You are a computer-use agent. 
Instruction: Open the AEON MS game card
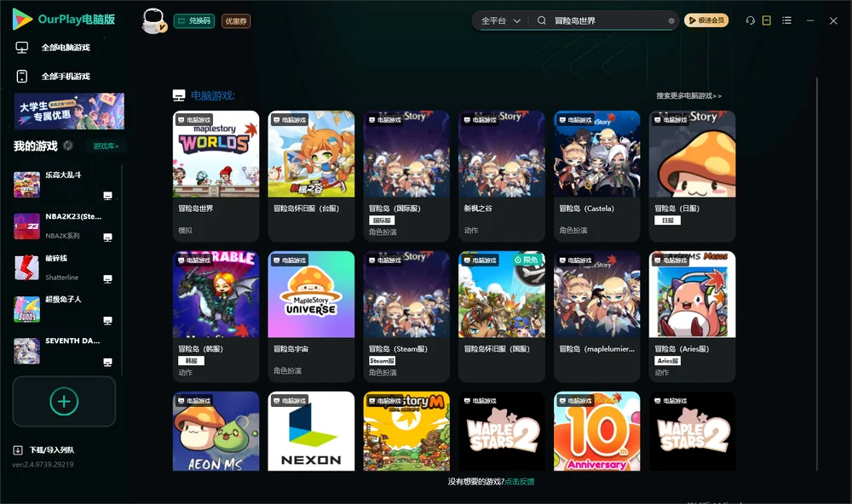point(216,432)
